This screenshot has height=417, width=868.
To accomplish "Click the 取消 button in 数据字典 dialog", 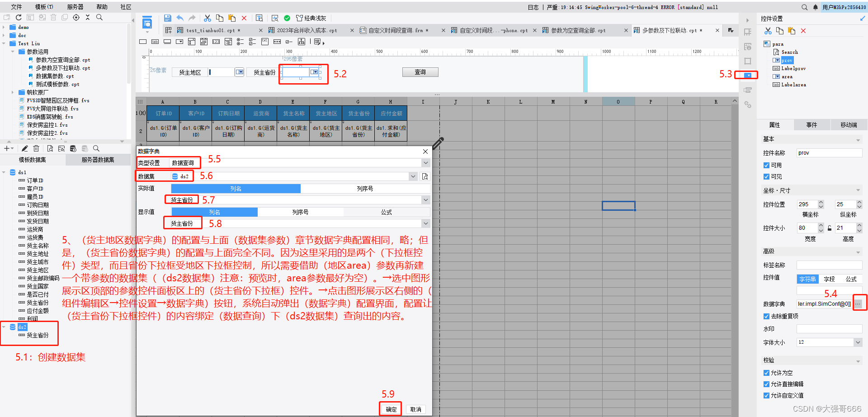I will pos(415,409).
